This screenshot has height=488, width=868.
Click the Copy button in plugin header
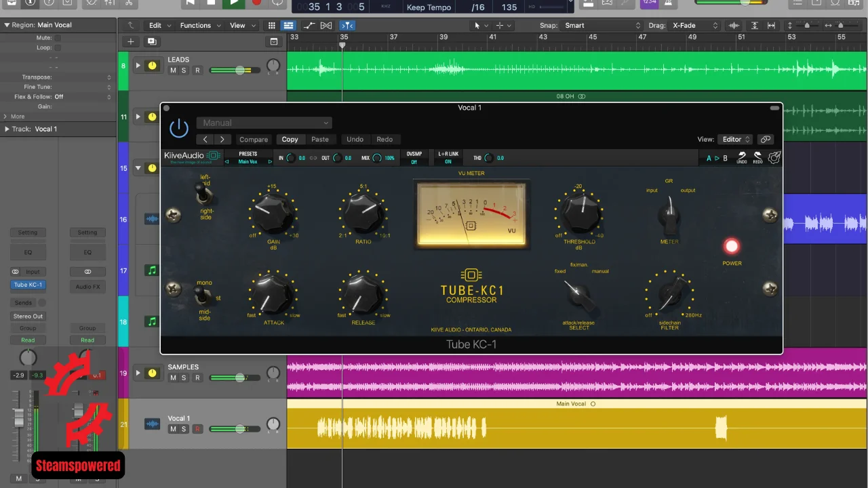(290, 139)
